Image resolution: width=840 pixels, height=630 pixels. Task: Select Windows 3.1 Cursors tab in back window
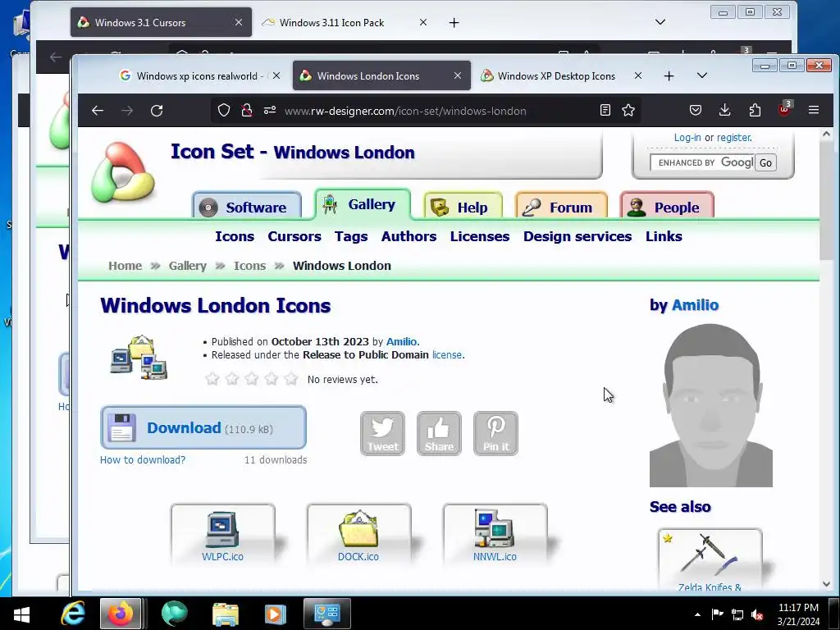pos(161,22)
